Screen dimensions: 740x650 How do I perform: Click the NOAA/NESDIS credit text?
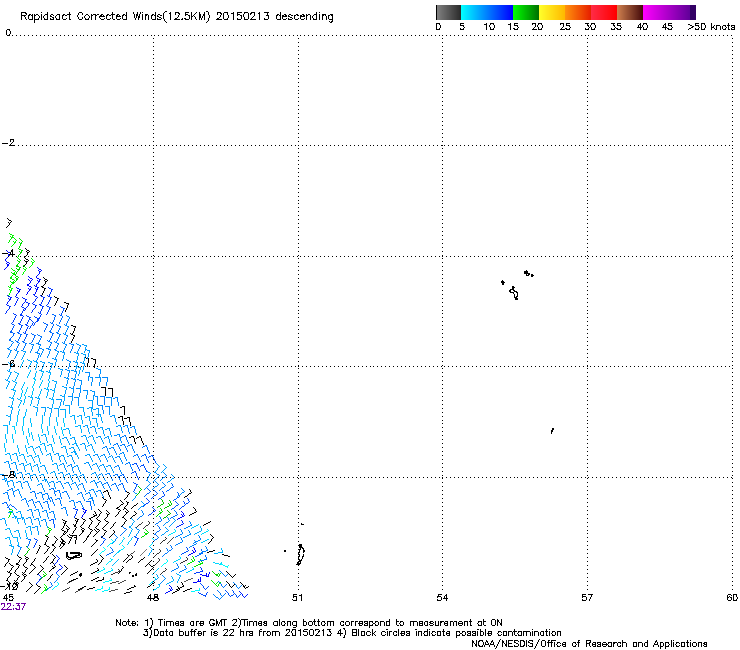tap(589, 644)
